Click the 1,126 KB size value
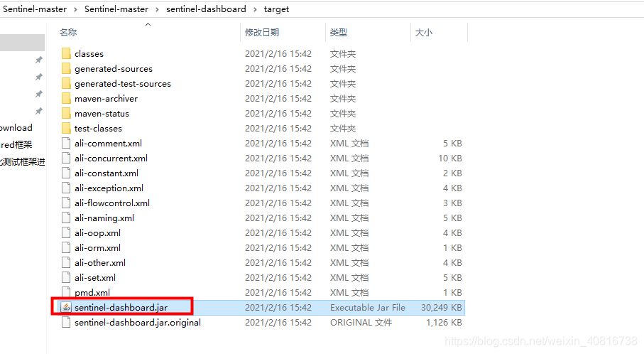The width and height of the screenshot is (644, 354). (x=444, y=322)
